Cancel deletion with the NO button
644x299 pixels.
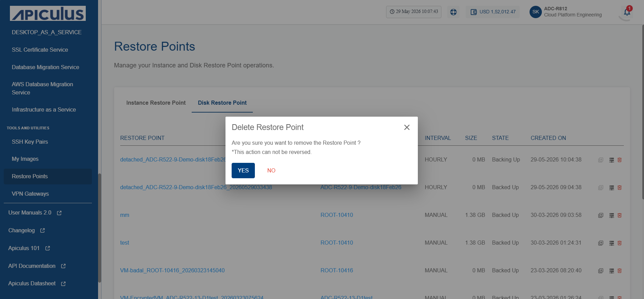[271, 170]
